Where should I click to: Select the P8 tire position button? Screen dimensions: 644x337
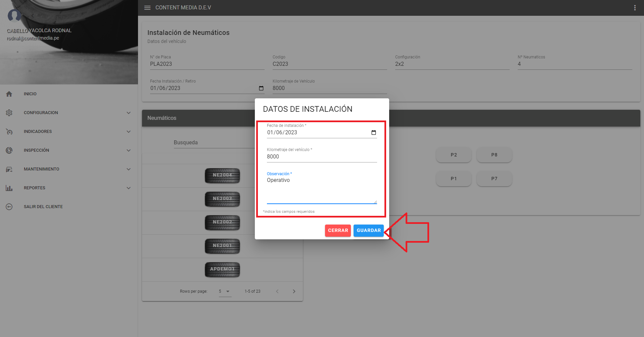pyautogui.click(x=494, y=155)
